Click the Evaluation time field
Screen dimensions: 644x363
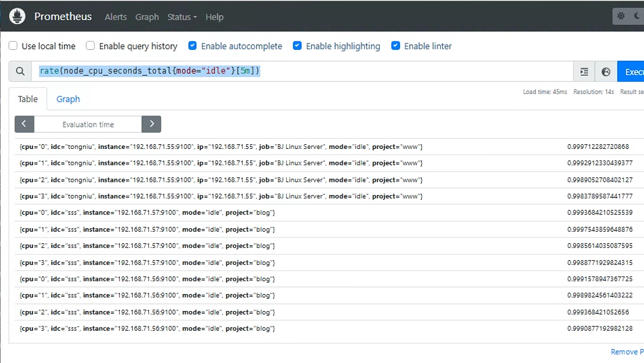pyautogui.click(x=88, y=125)
